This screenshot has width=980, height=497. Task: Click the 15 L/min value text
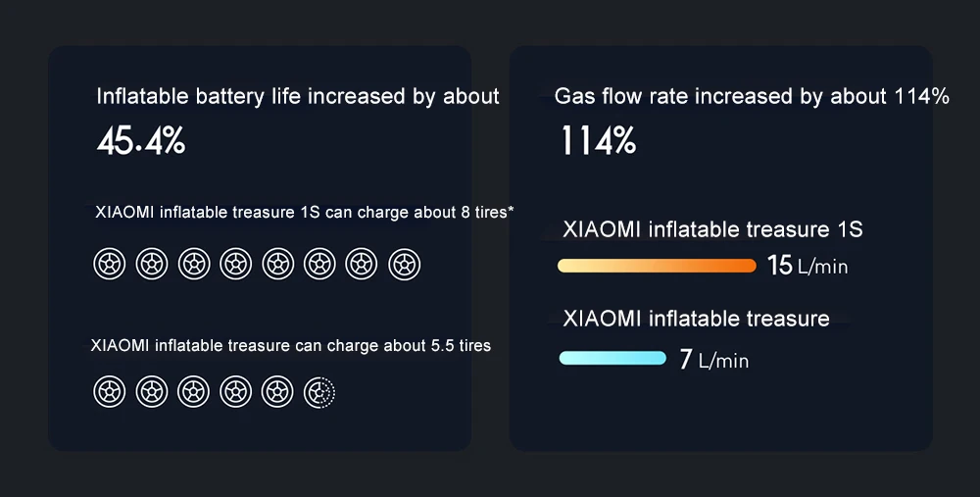808,265
